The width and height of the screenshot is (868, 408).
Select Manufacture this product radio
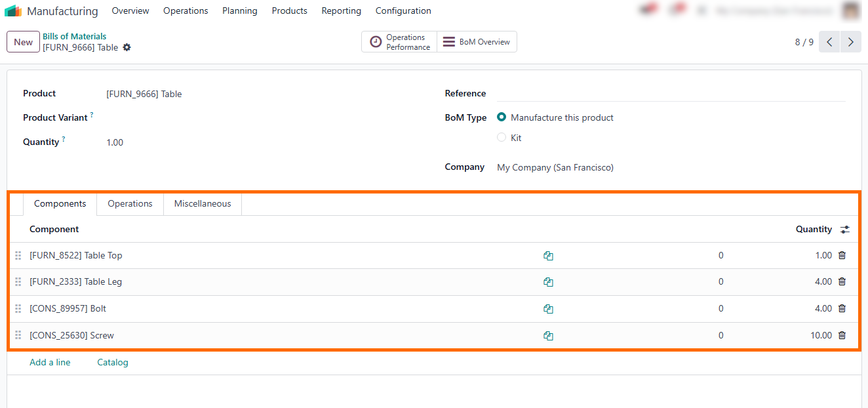pyautogui.click(x=502, y=117)
